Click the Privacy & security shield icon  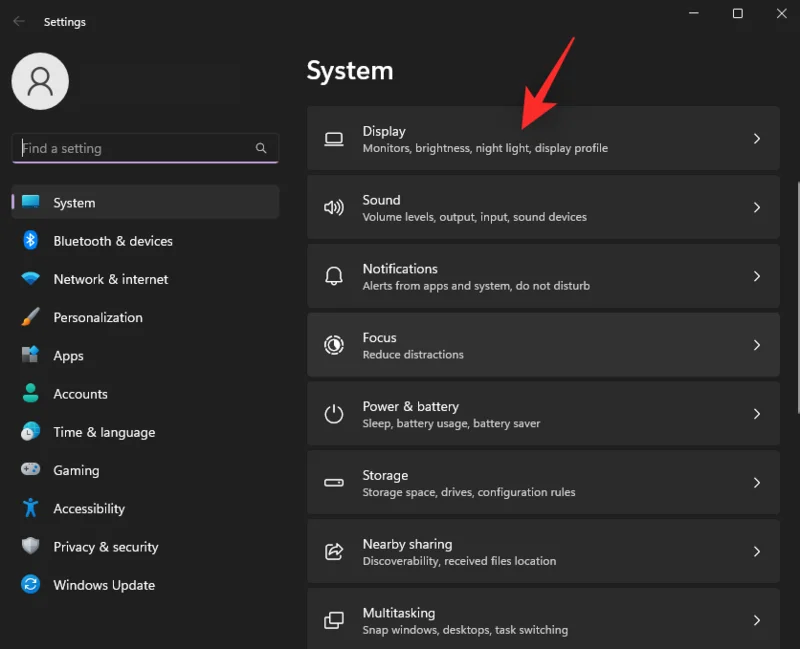pos(31,547)
